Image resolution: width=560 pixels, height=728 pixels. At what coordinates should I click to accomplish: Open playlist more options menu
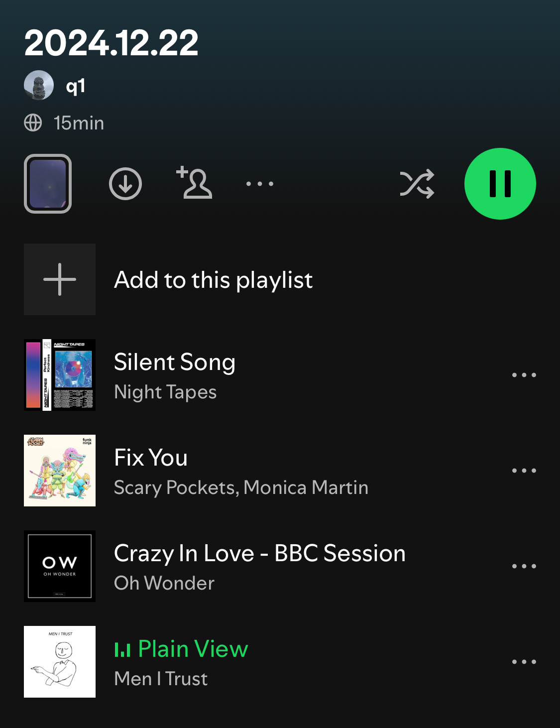pyautogui.click(x=260, y=184)
